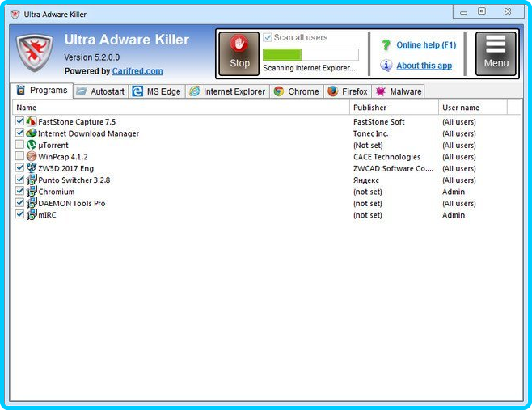The image size is (532, 410).
Task: Click the Chrome tab icon
Action: 279,91
